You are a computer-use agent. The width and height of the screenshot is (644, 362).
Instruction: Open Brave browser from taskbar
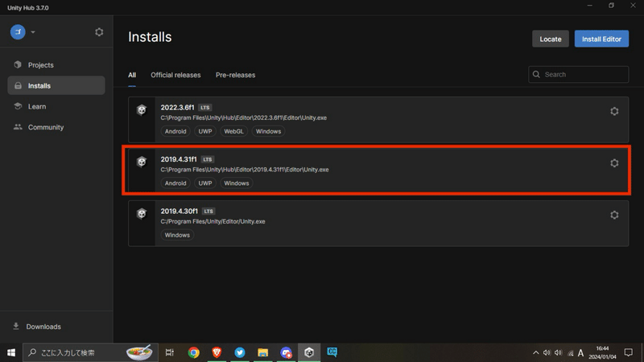(x=217, y=352)
